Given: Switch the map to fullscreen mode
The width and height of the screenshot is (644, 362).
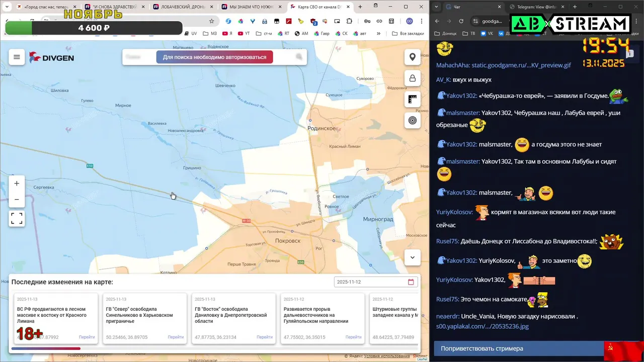Looking at the screenshot, I should 17,218.
